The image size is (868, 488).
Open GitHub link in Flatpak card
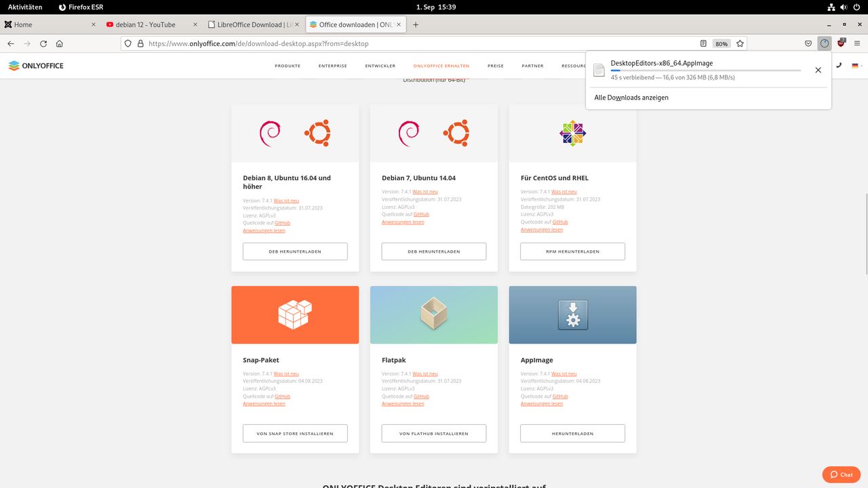(x=421, y=396)
